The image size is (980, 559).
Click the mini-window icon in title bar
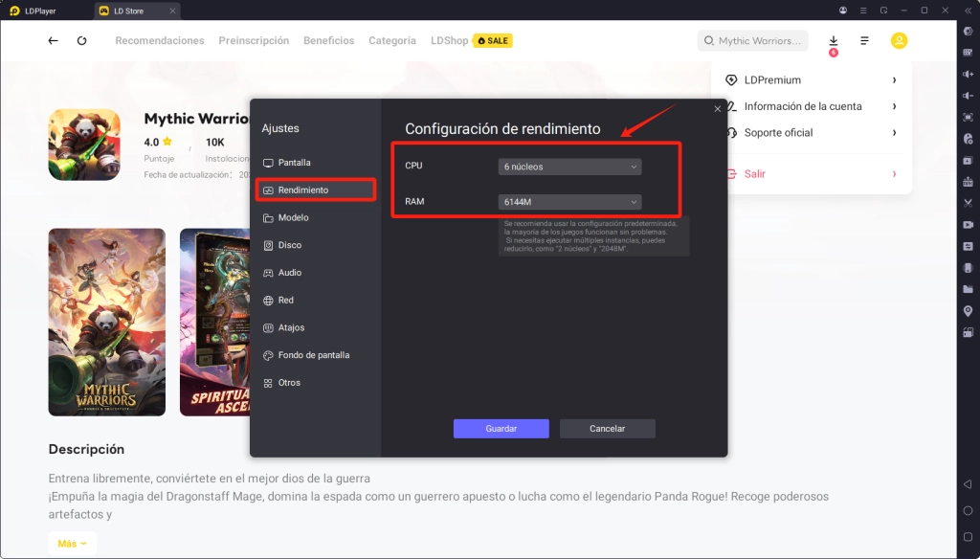883,11
